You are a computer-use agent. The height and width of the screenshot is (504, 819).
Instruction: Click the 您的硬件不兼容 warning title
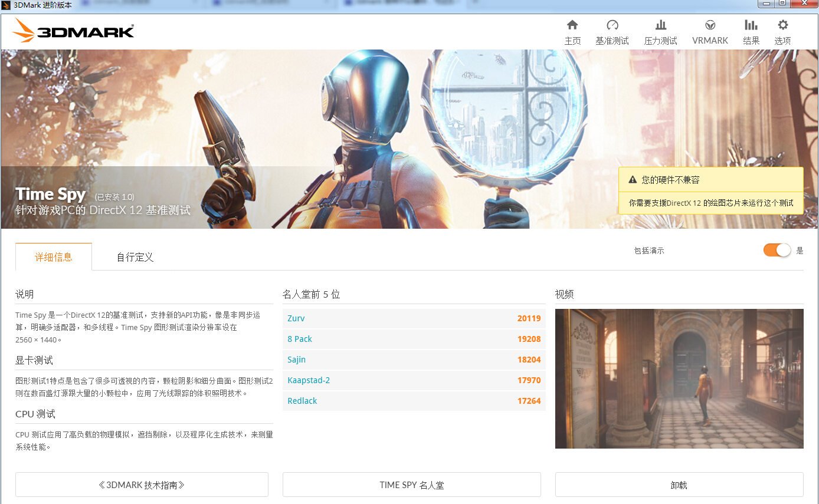pyautogui.click(x=670, y=180)
